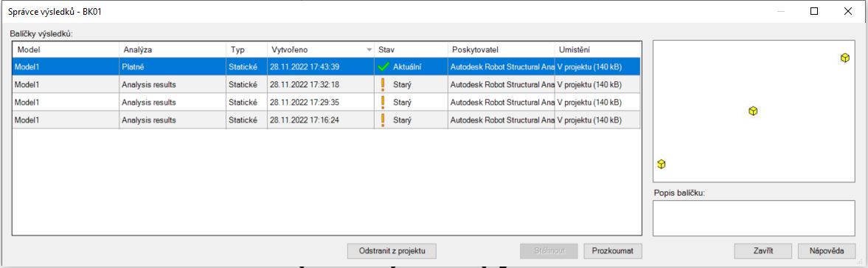Click the warning icon in the 17:16:24 row
The height and width of the screenshot is (268, 868).
pos(383,120)
